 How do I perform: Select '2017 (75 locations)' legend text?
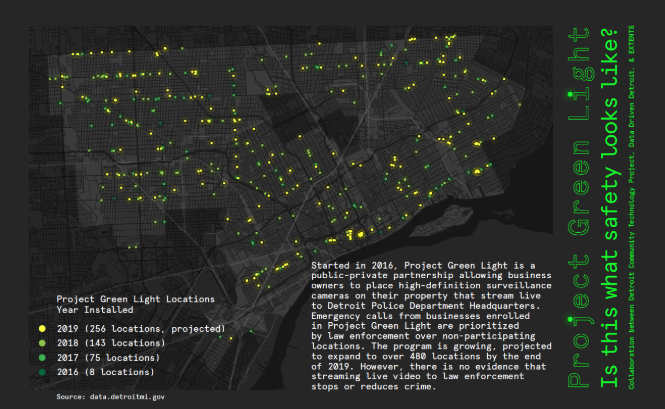click(108, 358)
